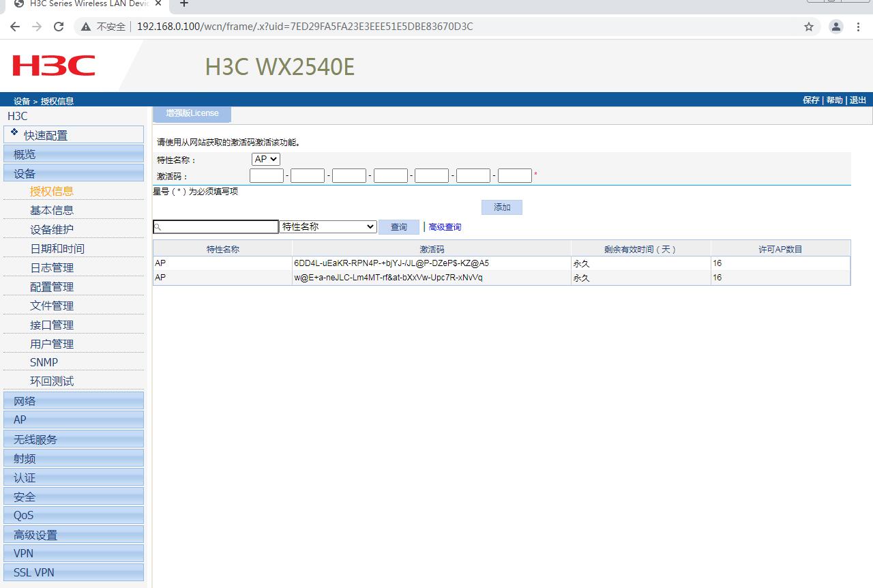Expand the AP menu section
873x588 pixels.
[74, 420]
